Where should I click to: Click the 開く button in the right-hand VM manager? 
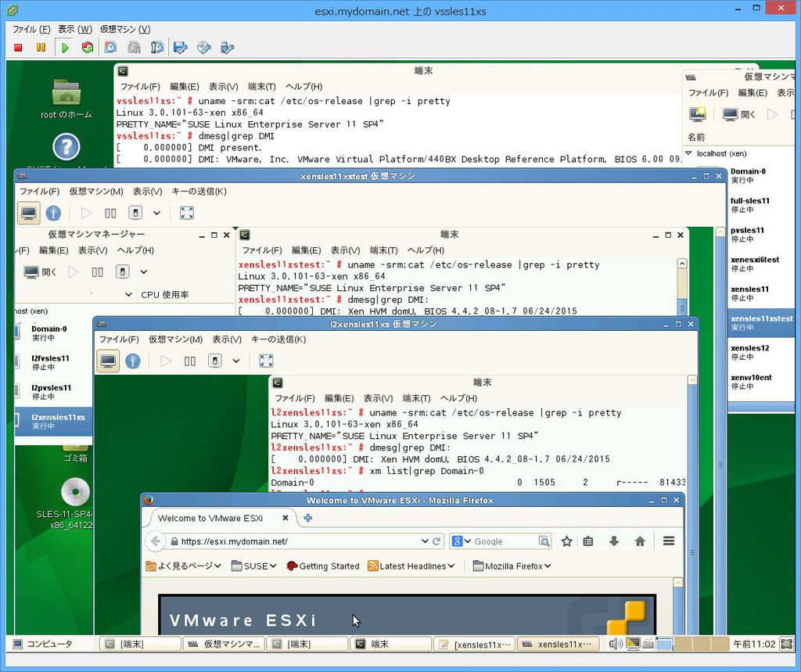[x=739, y=114]
